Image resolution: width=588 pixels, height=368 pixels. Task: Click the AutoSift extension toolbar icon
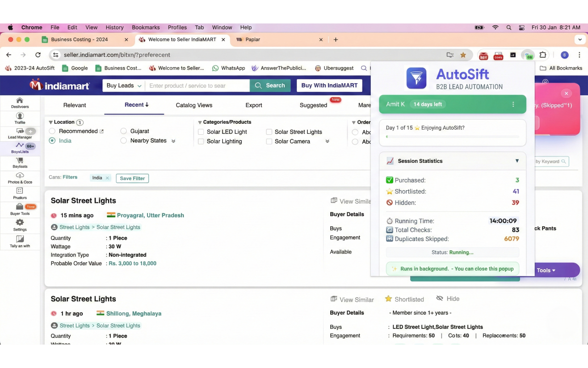pyautogui.click(x=528, y=55)
